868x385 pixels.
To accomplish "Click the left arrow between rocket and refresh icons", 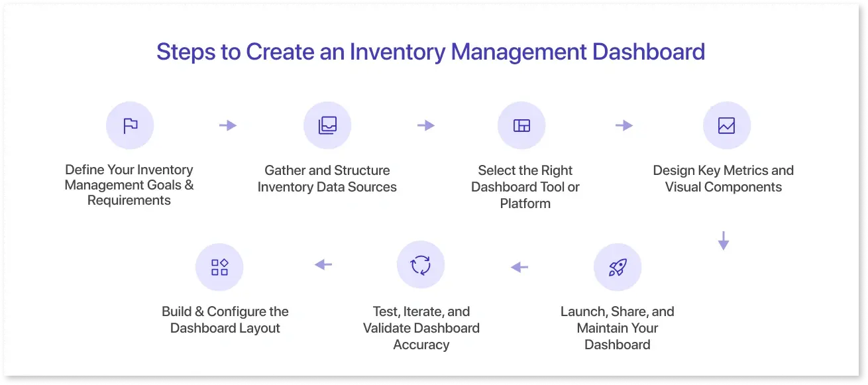I will [x=519, y=267].
